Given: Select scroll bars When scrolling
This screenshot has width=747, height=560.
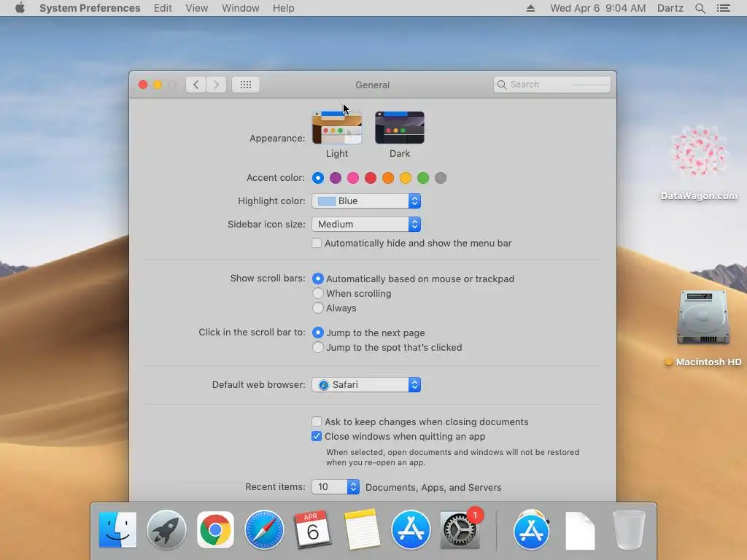Looking at the screenshot, I should point(318,293).
